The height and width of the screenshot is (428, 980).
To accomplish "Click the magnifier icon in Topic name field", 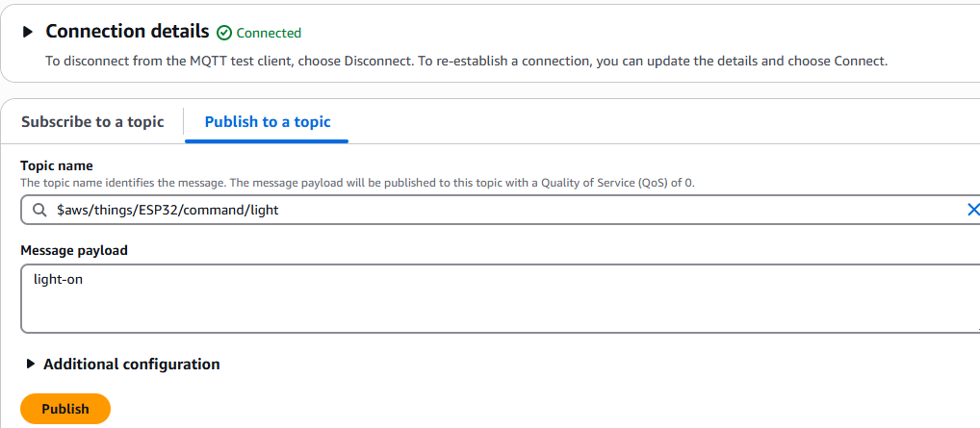I will pyautogui.click(x=39, y=210).
